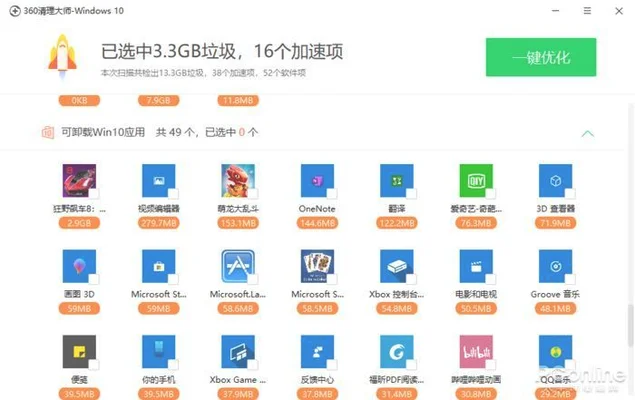Check the OneNote checkbox
Screen dimensions: 635x400
(x=332, y=194)
